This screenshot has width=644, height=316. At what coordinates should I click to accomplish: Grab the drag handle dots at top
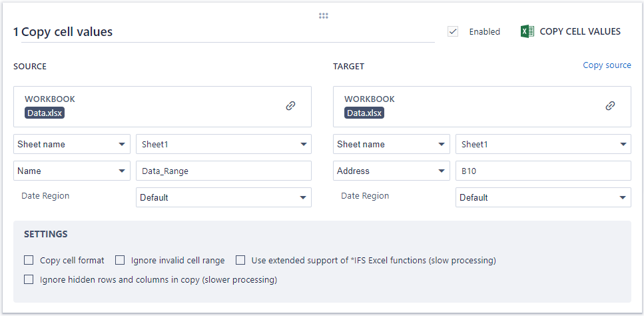[324, 15]
